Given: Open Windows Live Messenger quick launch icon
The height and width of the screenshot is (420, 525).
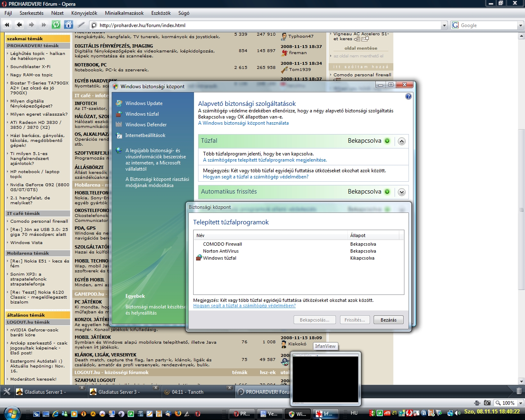Looking at the screenshot, I should point(64,414).
